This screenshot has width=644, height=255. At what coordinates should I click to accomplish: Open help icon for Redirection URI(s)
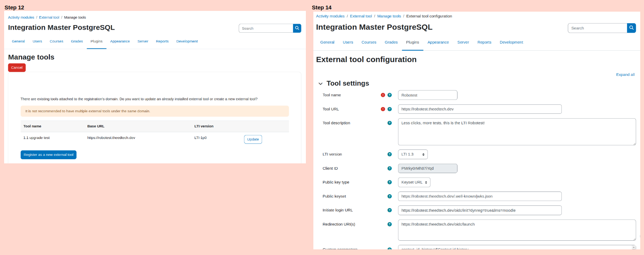(x=390, y=224)
